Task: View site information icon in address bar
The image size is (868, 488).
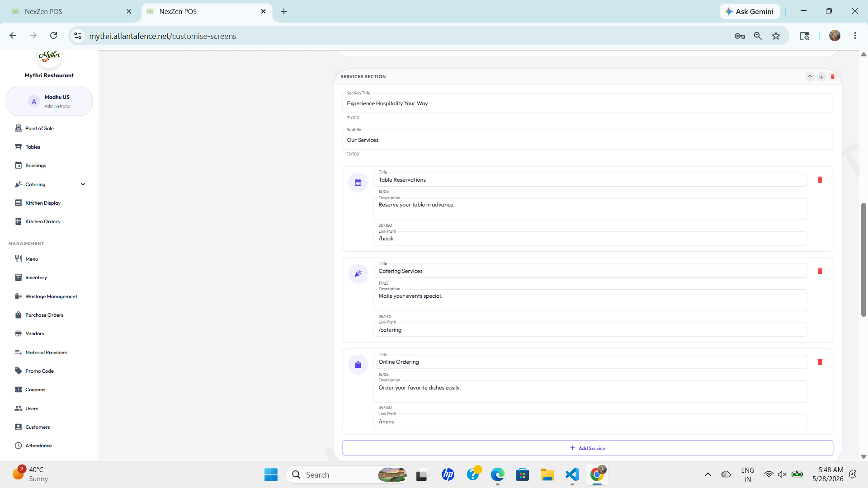Action: point(78,36)
